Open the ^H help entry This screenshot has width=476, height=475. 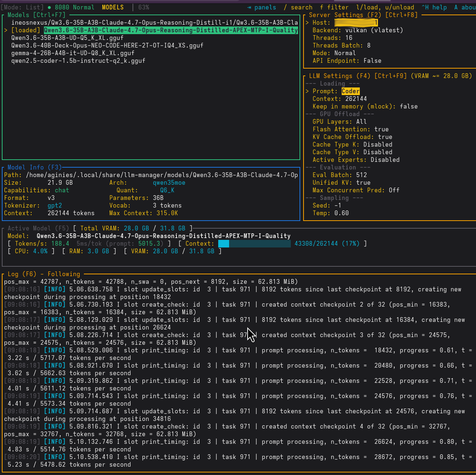point(434,7)
